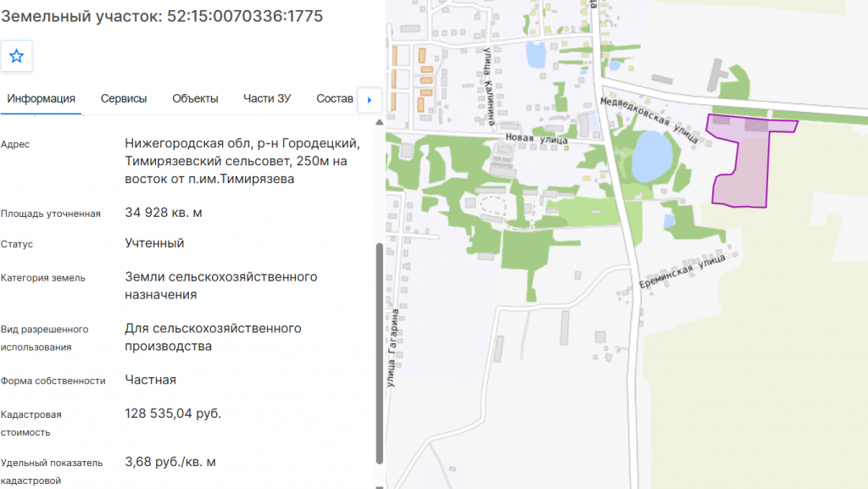The image size is (868, 489).
Task: Click the favorite star icon
Action: pos(17,56)
